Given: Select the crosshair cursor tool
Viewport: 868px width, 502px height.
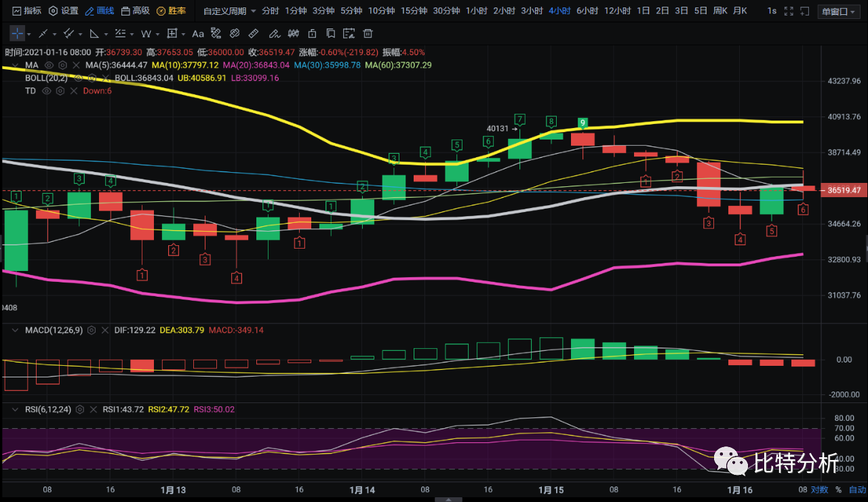Looking at the screenshot, I should click(x=18, y=34).
